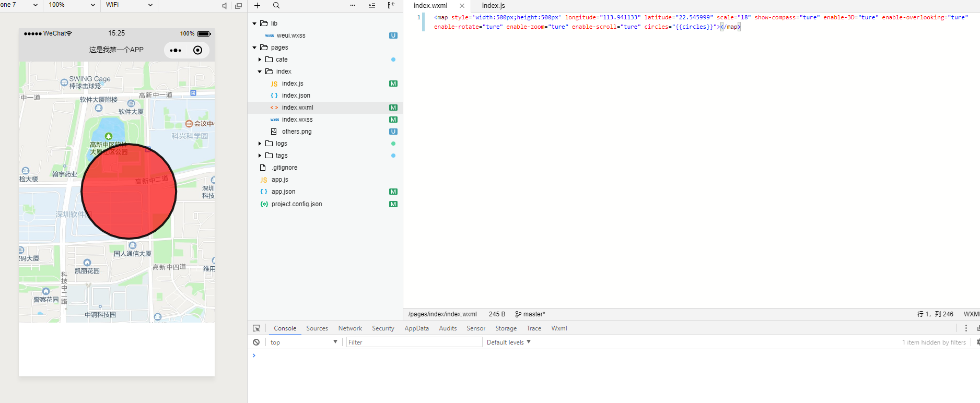The height and width of the screenshot is (403, 980).
Task: Close the index.wxml editor tab
Action: coord(462,6)
